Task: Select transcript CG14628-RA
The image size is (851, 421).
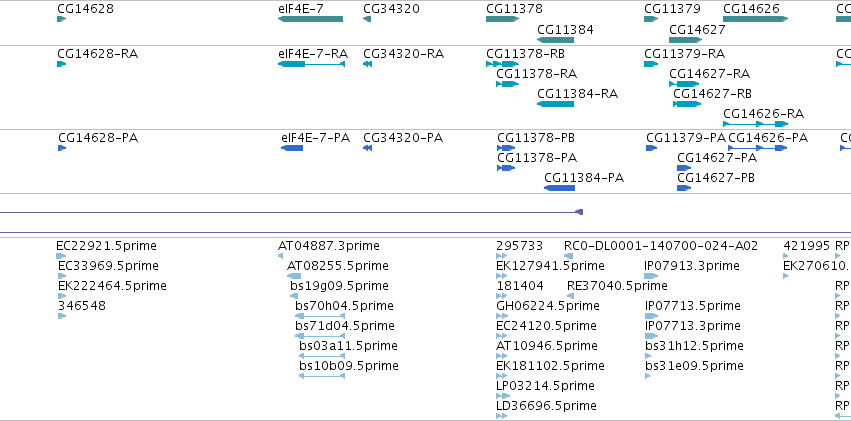Action: tap(98, 54)
